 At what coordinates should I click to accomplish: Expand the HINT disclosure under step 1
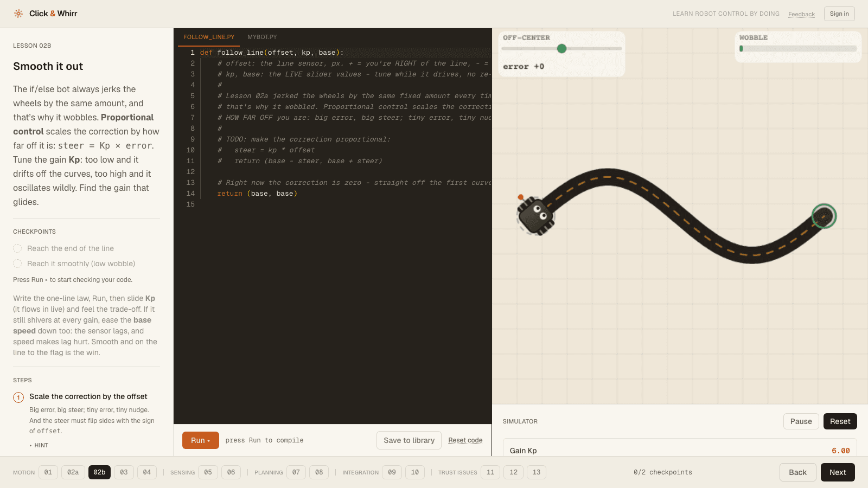[x=39, y=445]
